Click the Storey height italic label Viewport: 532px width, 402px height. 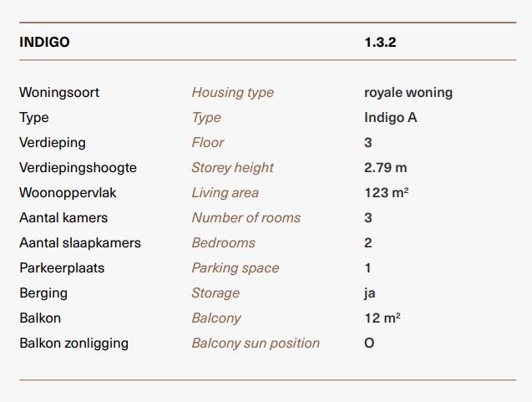(x=232, y=168)
